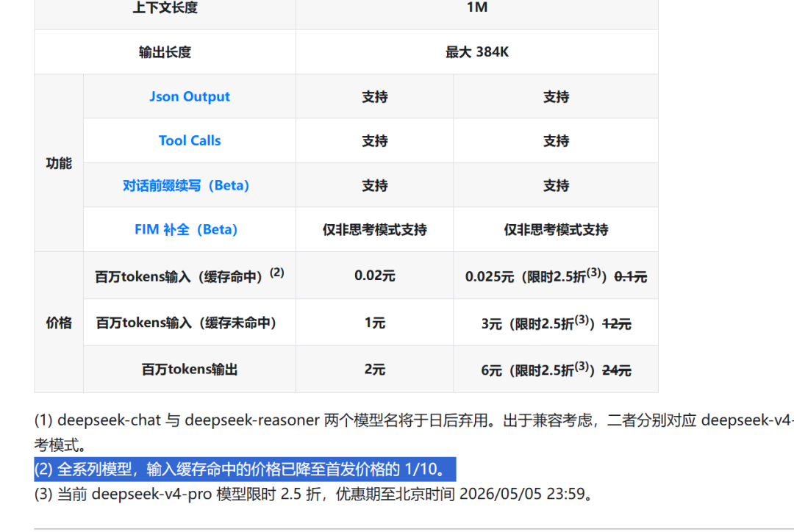The height and width of the screenshot is (532, 794).
Task: Click the 1元 price cell
Action: pos(375,323)
